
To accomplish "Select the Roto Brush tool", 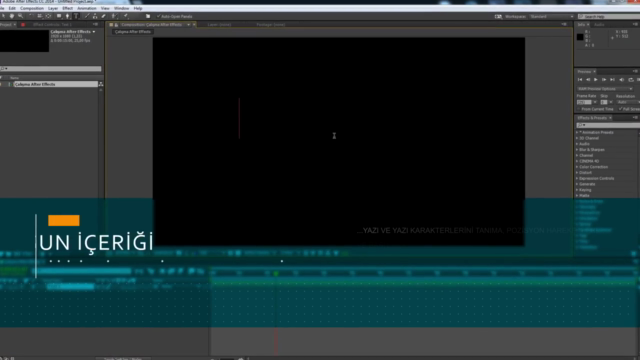I will pos(115,16).
